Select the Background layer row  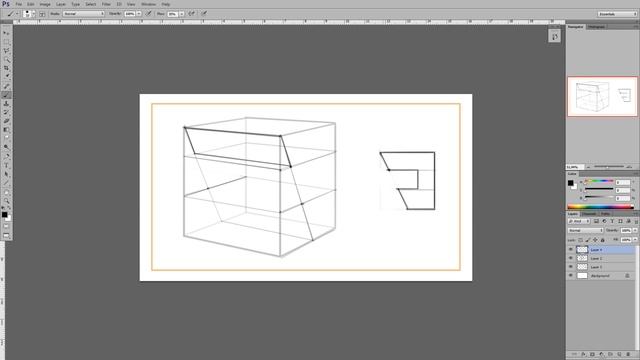pos(602,276)
